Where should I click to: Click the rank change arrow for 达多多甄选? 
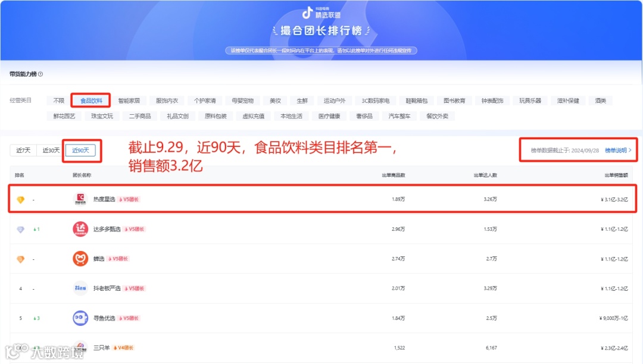[36, 230]
